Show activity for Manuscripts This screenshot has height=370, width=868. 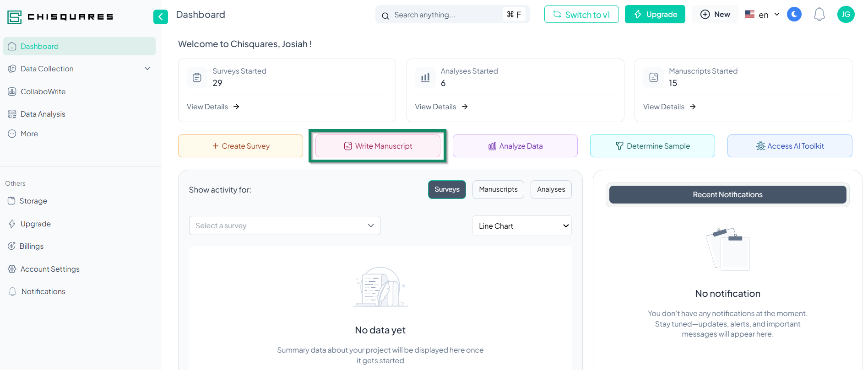pyautogui.click(x=498, y=189)
